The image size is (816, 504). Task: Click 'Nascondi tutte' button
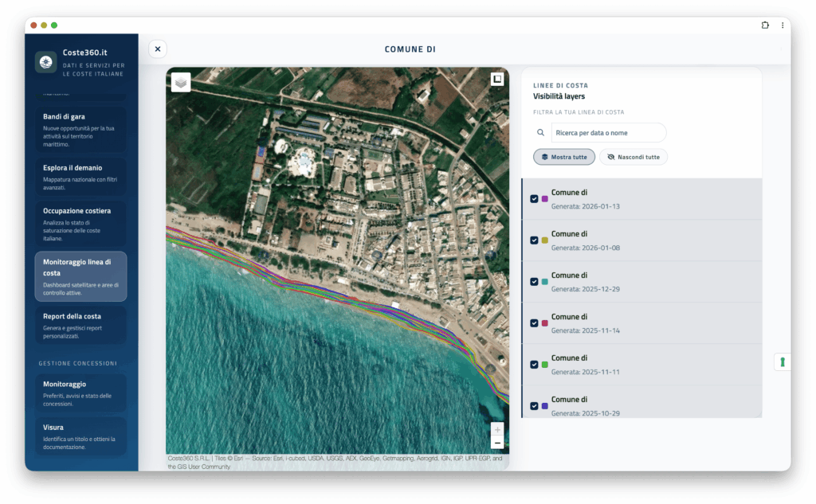(x=634, y=157)
